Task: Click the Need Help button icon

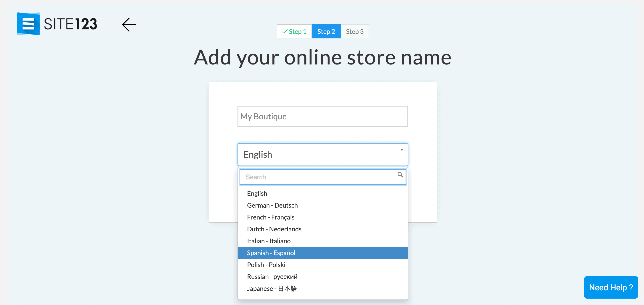Action: click(x=610, y=287)
